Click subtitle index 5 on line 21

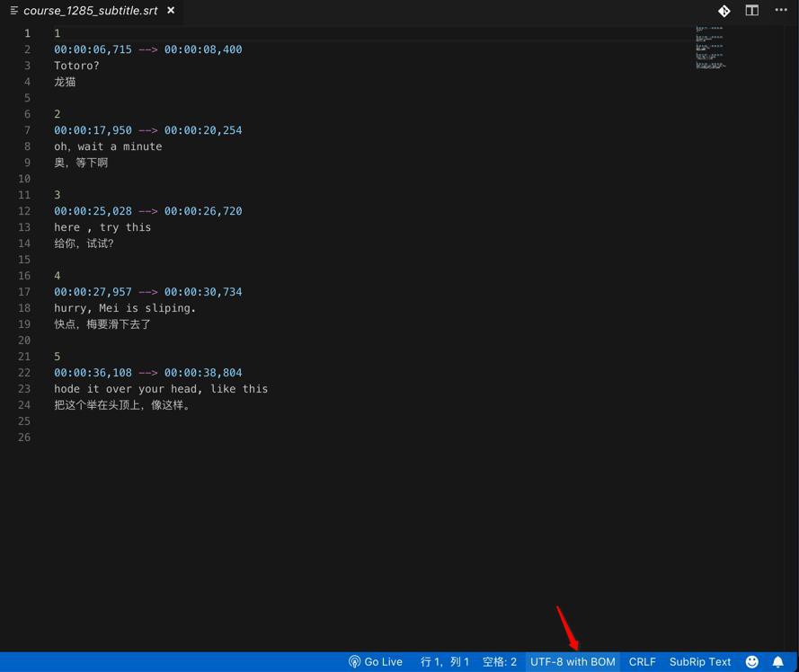tap(58, 357)
